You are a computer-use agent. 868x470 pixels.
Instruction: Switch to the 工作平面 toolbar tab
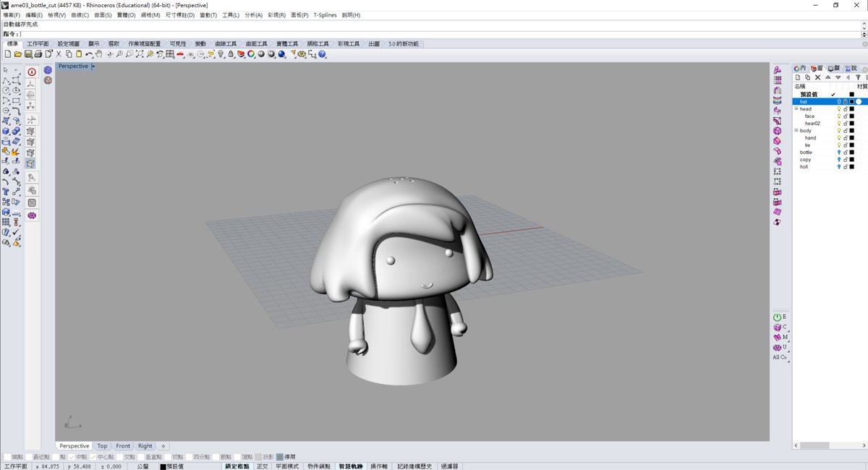(38, 44)
